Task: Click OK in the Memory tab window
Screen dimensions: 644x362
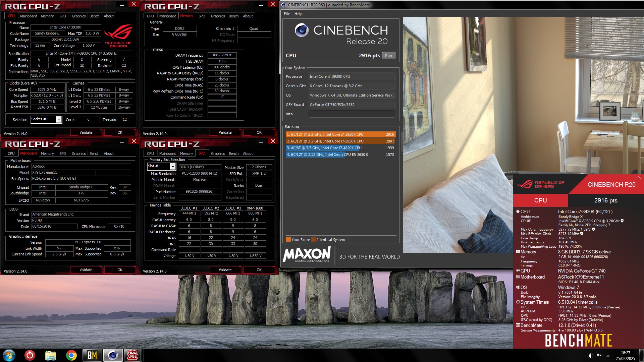Action: (x=259, y=132)
